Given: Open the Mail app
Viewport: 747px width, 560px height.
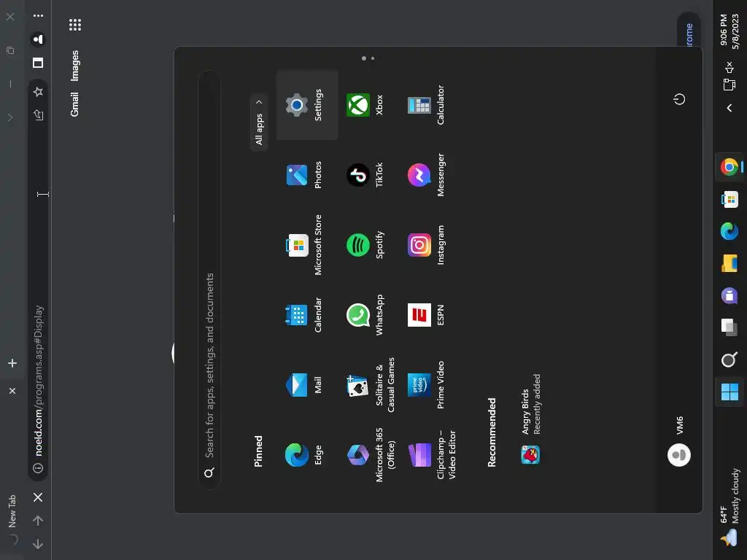Looking at the screenshot, I should (304, 385).
